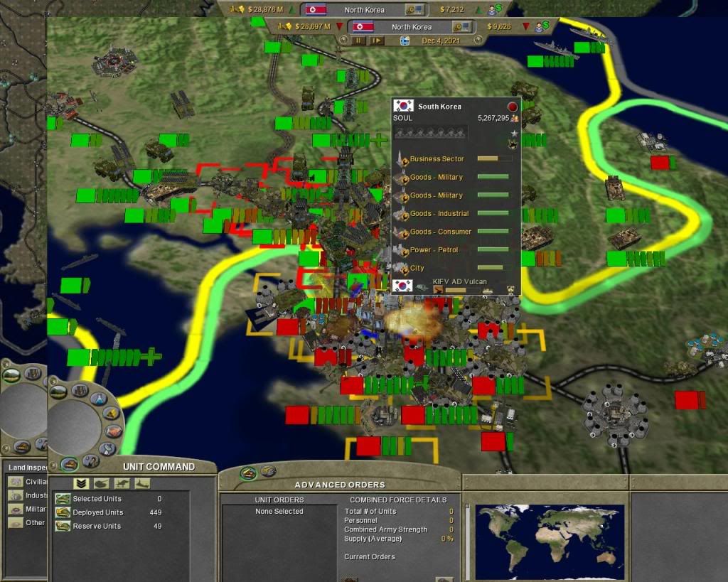Viewport: 728px width, 582px height.
Task: Click person-with-dollar icon beside $9,626
Action: pos(541,26)
